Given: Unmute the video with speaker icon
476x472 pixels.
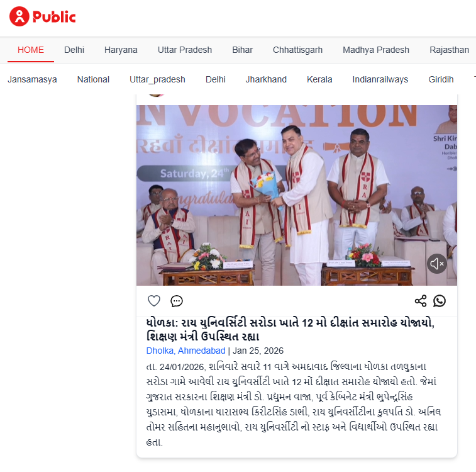Looking at the screenshot, I should point(437,264).
